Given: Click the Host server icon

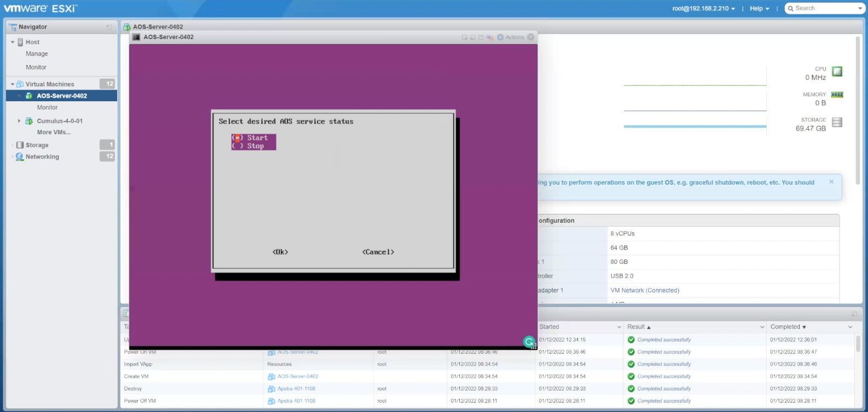Looking at the screenshot, I should pos(20,42).
